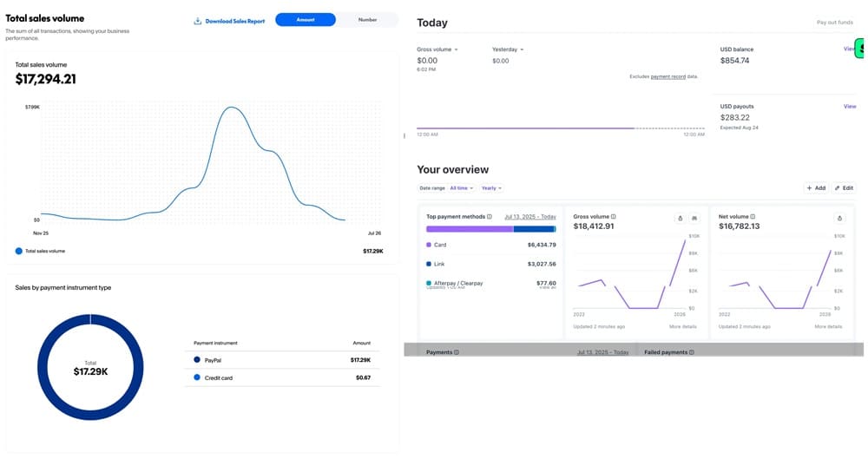Open the Gross volume dropdown under Today
Screen dimensions: 868x459
[x=437, y=49]
